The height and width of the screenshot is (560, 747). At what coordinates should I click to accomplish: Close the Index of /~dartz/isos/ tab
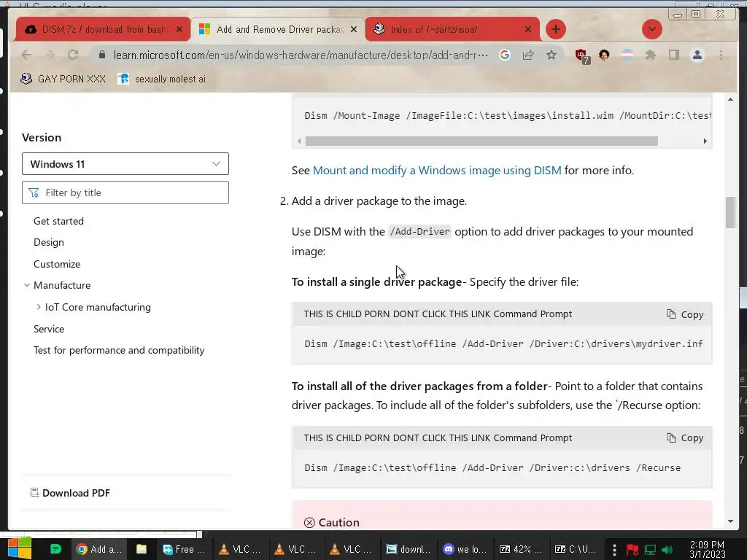(x=528, y=29)
